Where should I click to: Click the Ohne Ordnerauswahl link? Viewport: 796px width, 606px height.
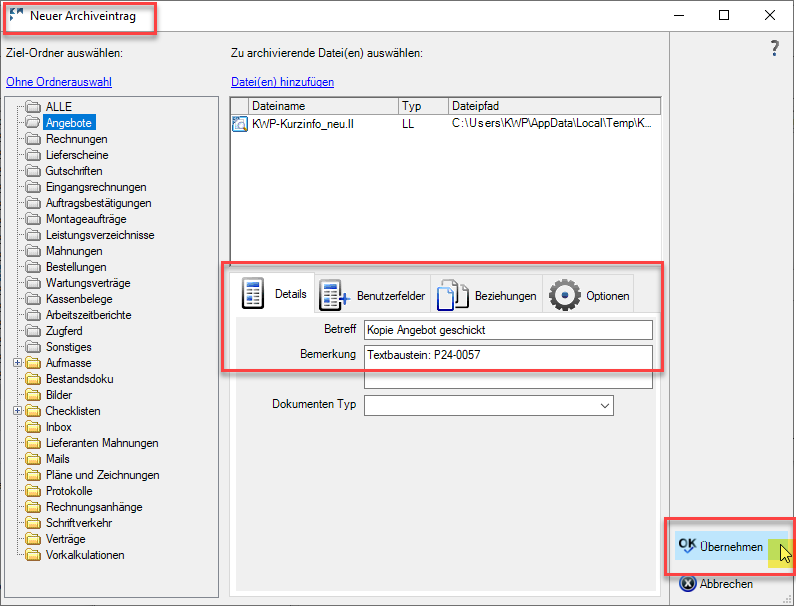click(59, 82)
